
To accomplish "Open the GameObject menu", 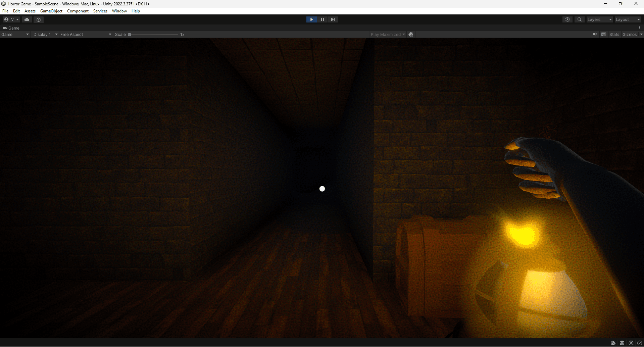I will [51, 11].
